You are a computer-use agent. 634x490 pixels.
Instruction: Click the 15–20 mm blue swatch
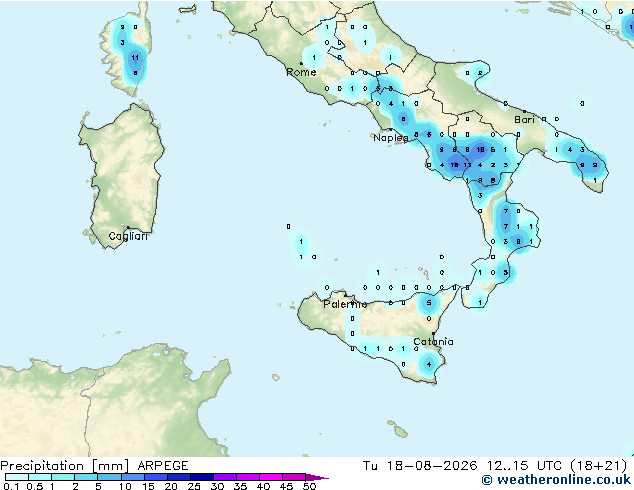[x=155, y=477]
